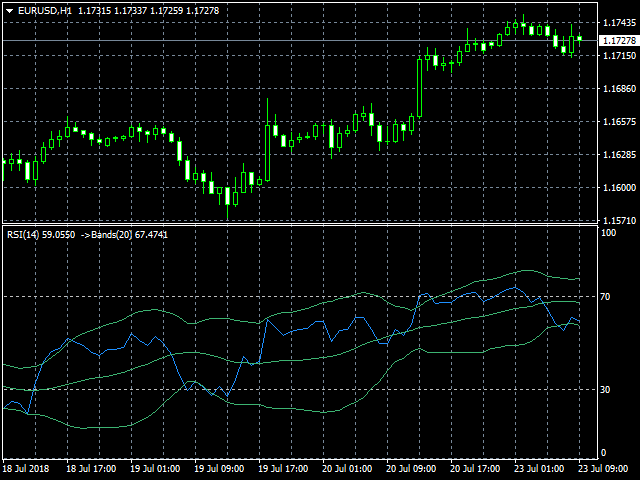Viewport: 640px width, 480px height.
Task: Click the 19 Jul 17:00 time label
Action: point(283,469)
